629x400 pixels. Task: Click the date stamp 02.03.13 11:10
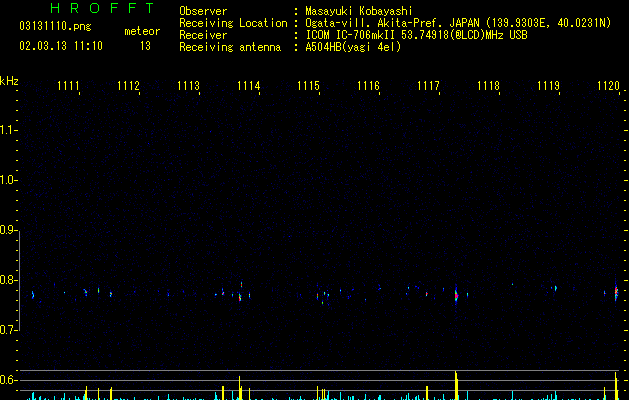(x=61, y=46)
